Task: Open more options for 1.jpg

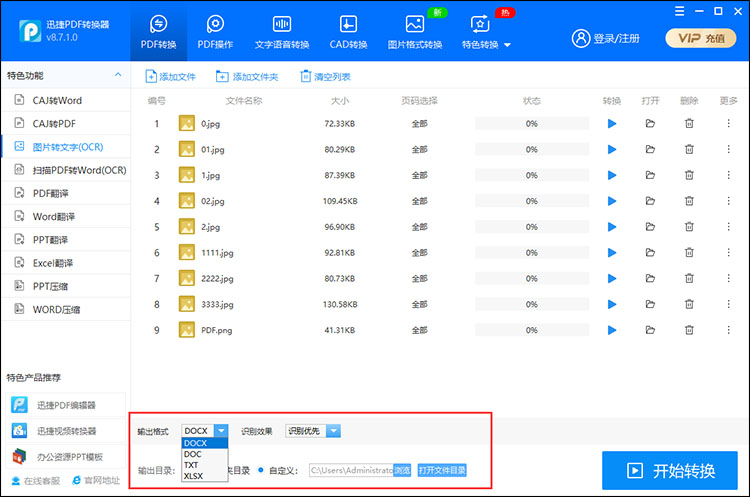Action: [x=728, y=176]
